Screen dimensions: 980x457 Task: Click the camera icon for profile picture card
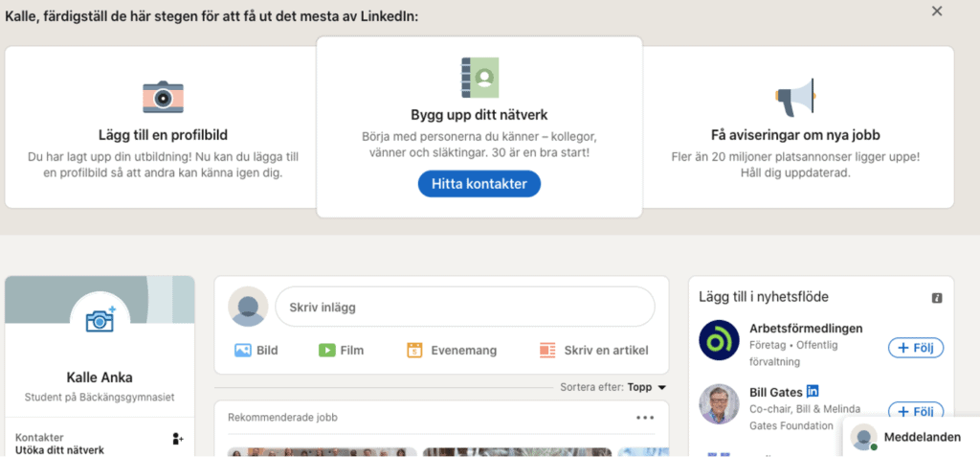tap(163, 97)
